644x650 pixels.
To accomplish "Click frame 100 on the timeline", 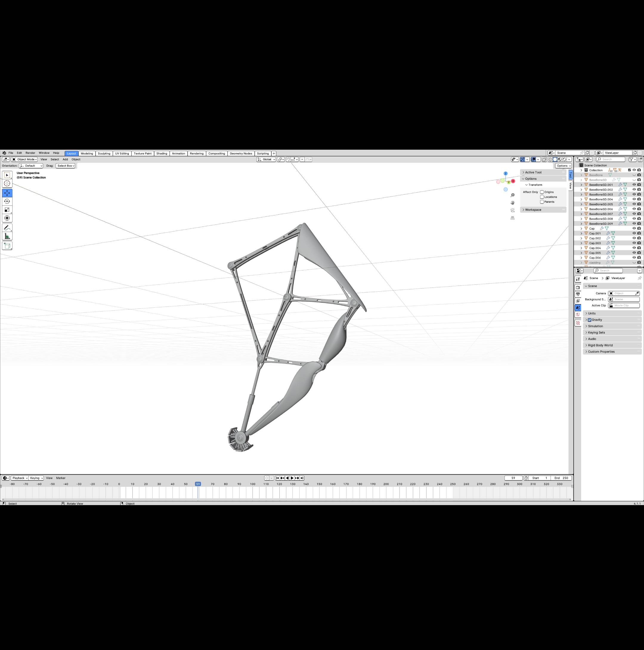I will point(253,485).
